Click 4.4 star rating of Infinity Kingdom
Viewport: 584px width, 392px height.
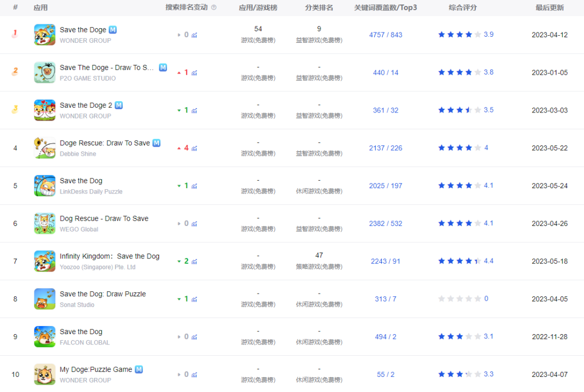click(x=466, y=261)
